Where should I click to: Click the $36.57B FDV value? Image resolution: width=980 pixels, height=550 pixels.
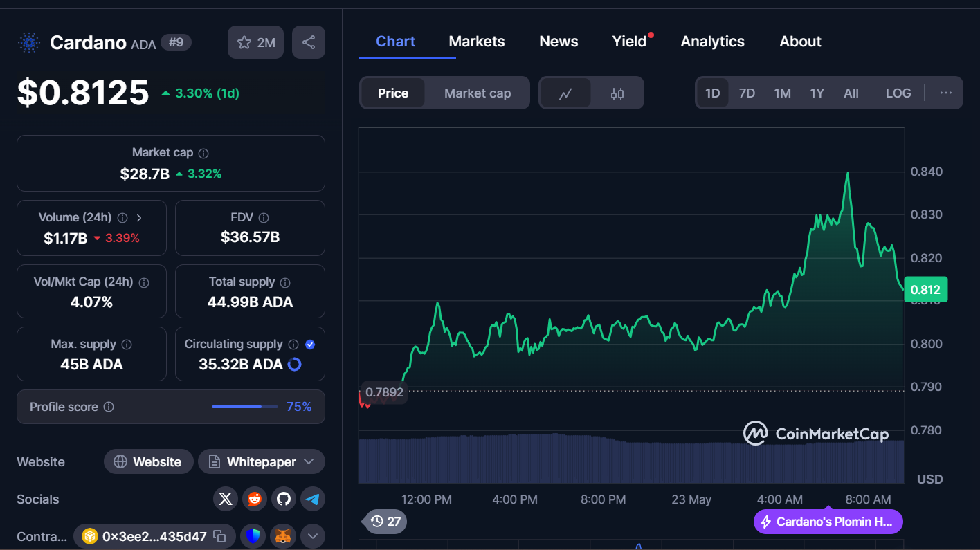[x=250, y=237]
